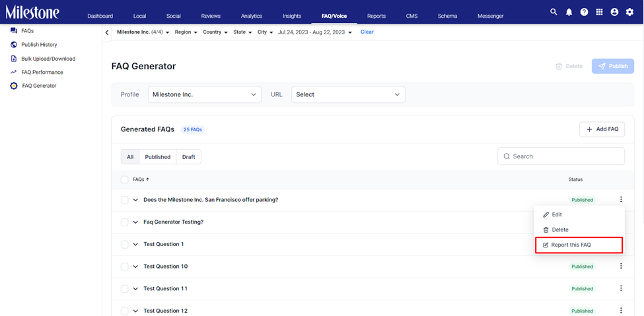Check the Faq Generator Testing checkbox
The width and height of the screenshot is (644, 316).
(124, 222)
